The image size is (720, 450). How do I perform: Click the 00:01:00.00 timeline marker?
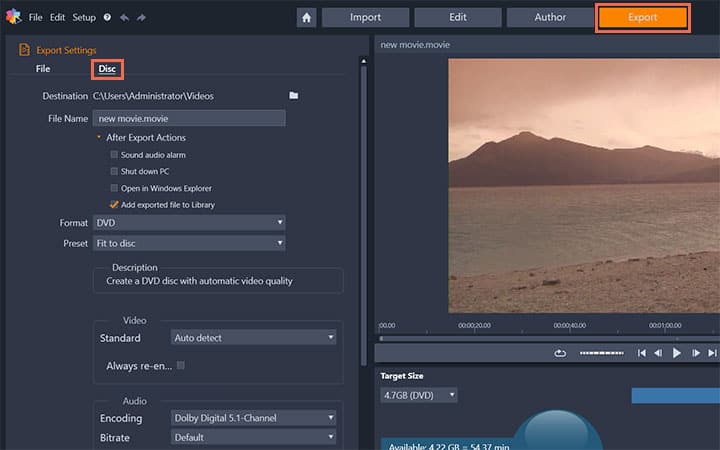(665, 325)
